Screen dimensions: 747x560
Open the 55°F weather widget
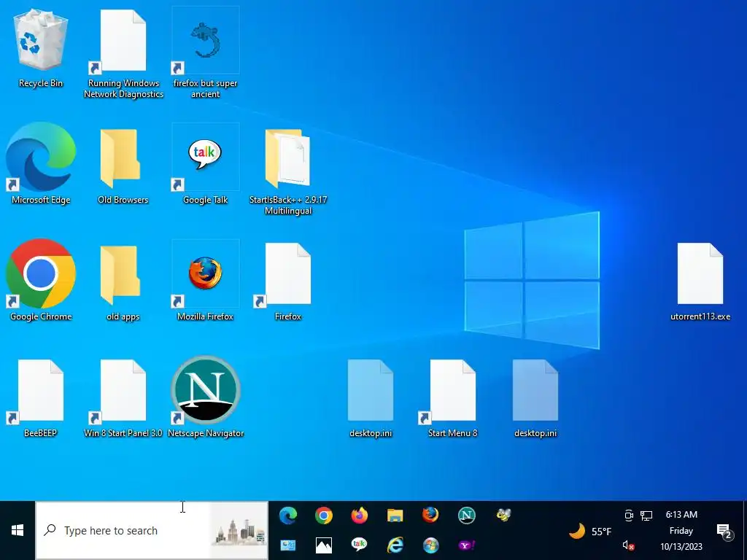(590, 531)
